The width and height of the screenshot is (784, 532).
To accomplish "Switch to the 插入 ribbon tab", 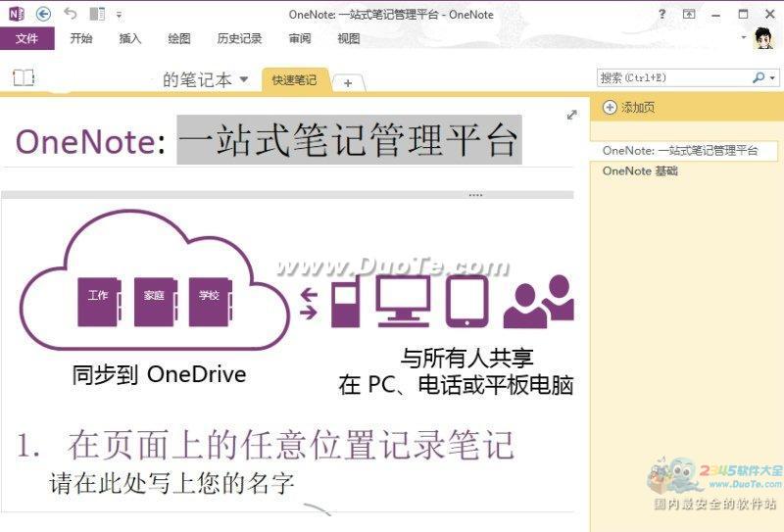I will 130,39.
